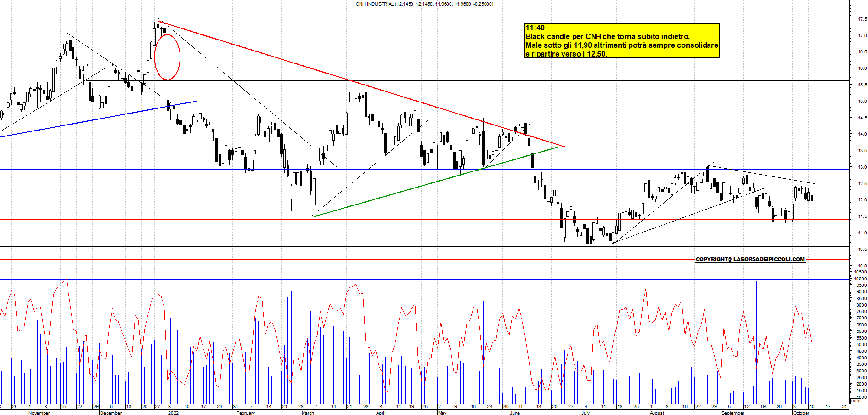Click the 'December' month label

coord(111,413)
